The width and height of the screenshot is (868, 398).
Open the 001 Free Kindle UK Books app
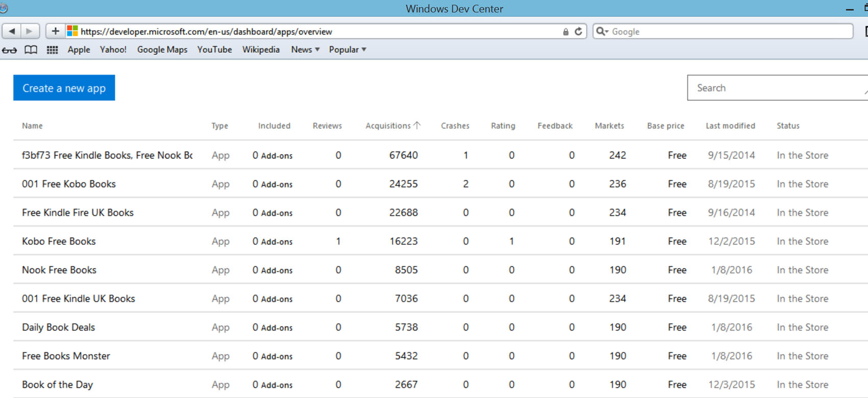tap(79, 298)
